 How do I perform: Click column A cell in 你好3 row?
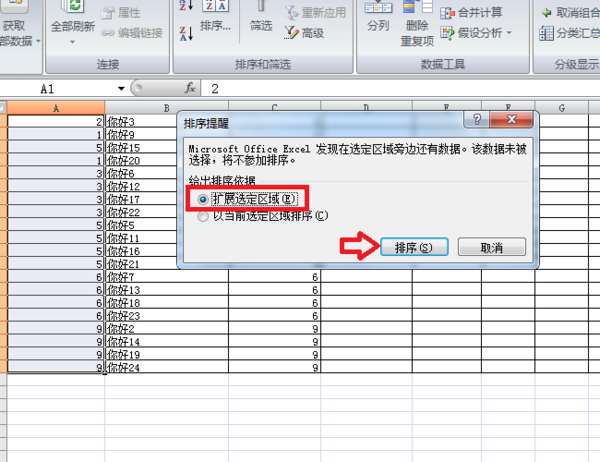tap(56, 122)
